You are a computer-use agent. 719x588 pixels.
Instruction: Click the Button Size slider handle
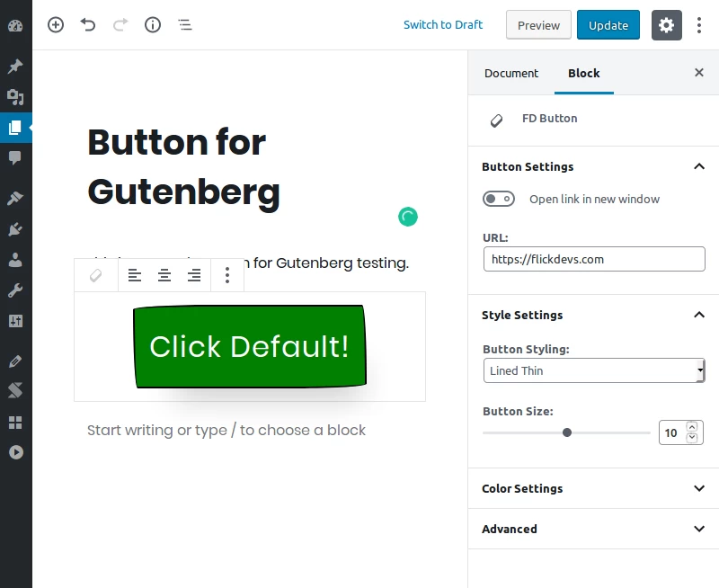coord(567,432)
